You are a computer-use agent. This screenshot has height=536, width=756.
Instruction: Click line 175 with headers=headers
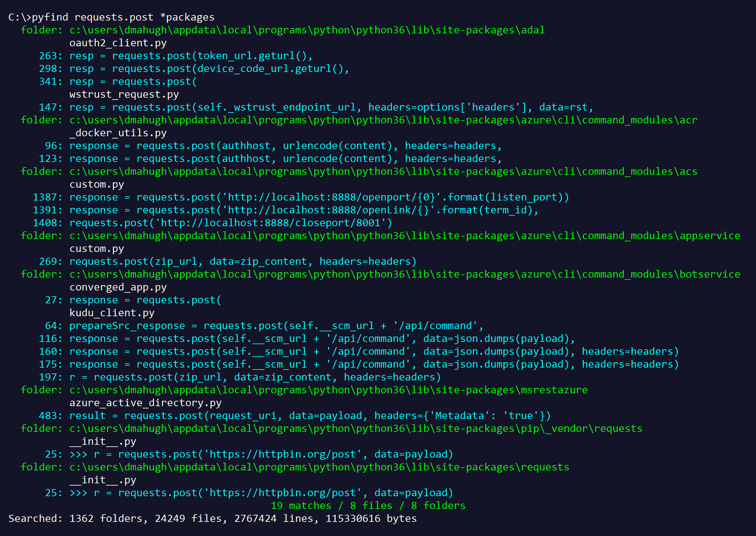(359, 365)
